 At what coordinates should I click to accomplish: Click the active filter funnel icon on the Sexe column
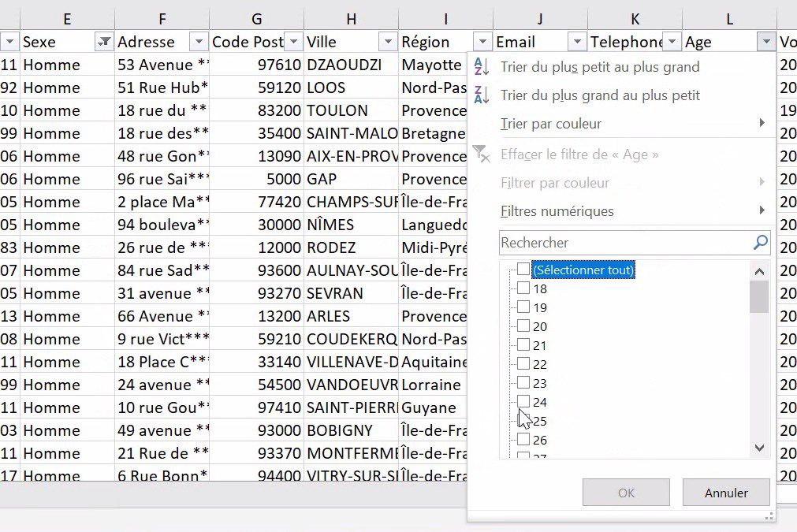point(103,41)
